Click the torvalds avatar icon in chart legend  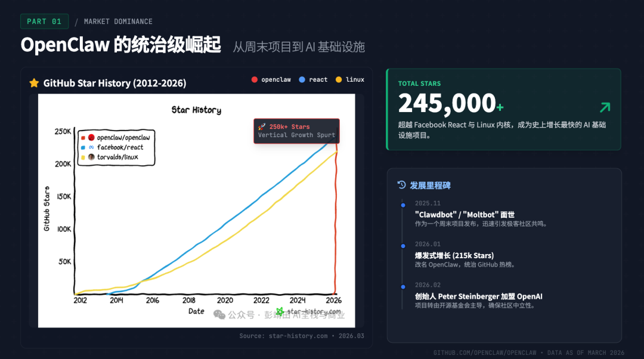(91, 157)
